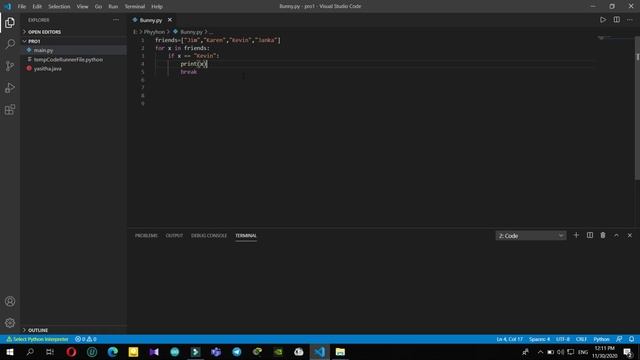
Task: Open notifications bell in status bar
Action: coord(631,339)
